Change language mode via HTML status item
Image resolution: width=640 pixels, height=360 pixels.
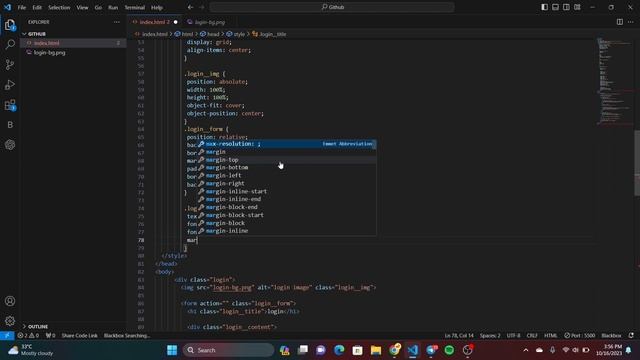(551, 336)
